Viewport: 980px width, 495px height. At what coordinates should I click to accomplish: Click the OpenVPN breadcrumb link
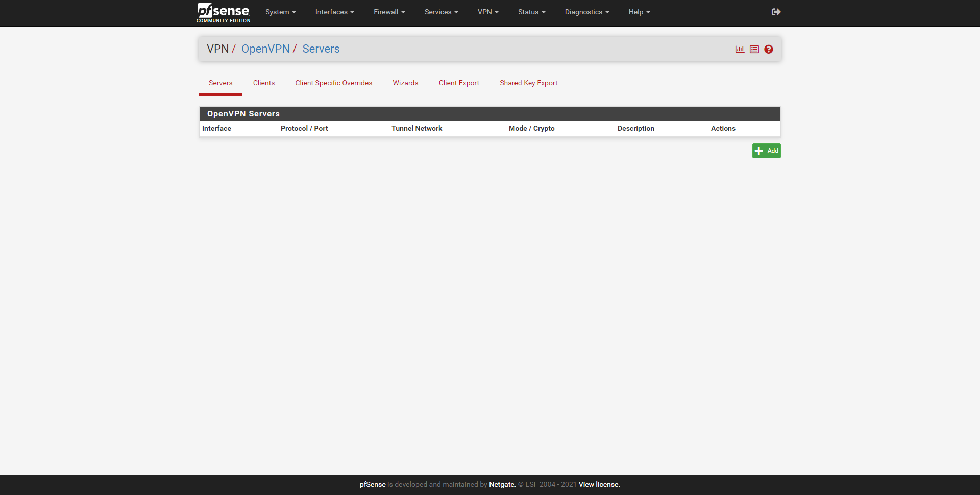click(x=265, y=49)
